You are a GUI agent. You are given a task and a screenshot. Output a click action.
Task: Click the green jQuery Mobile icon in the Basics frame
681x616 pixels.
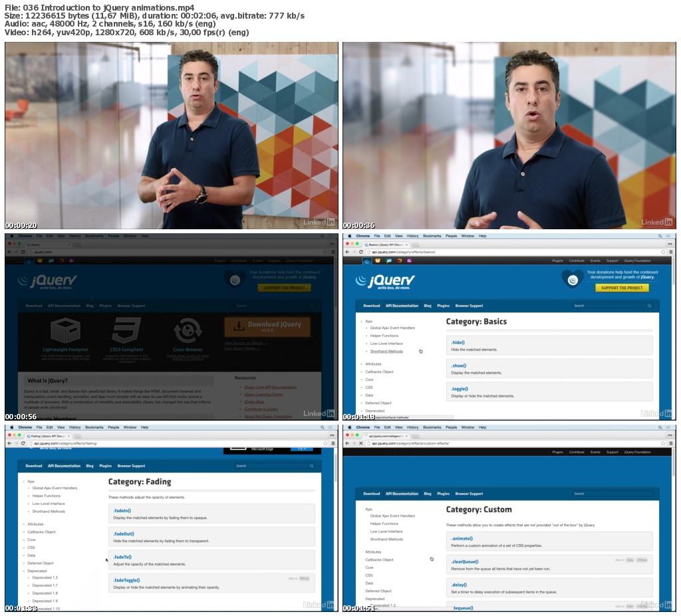tap(388, 261)
